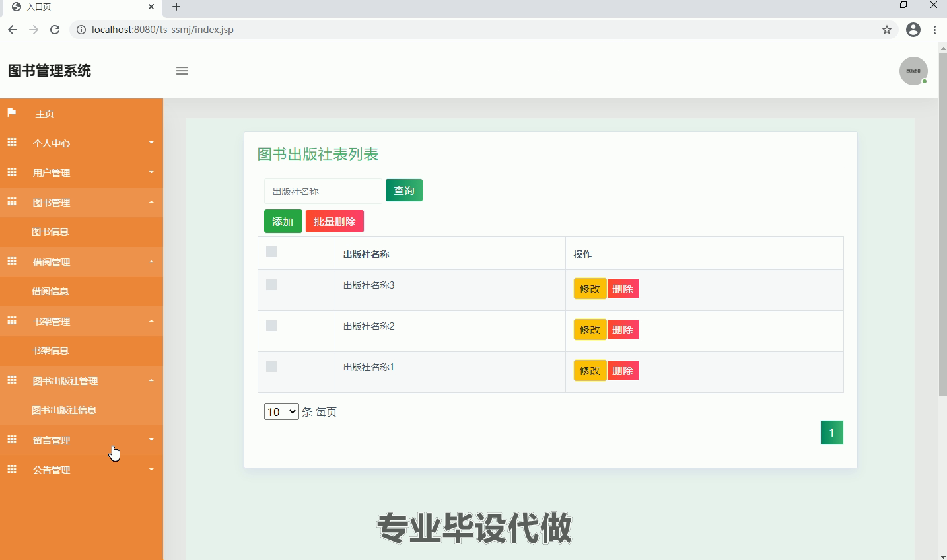Click the 图书出版社表列表 heading
The width and height of the screenshot is (947, 560).
point(318,155)
